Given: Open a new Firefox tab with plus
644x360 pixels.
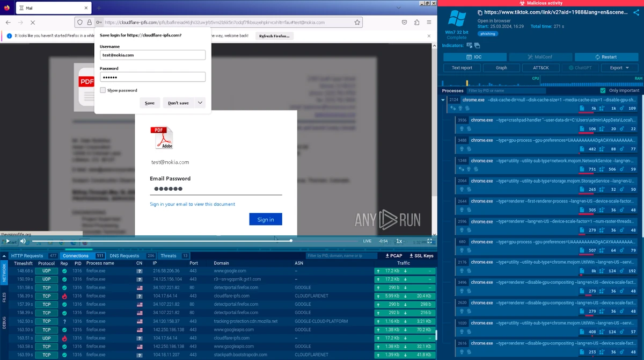Looking at the screenshot, I should (x=99, y=9).
